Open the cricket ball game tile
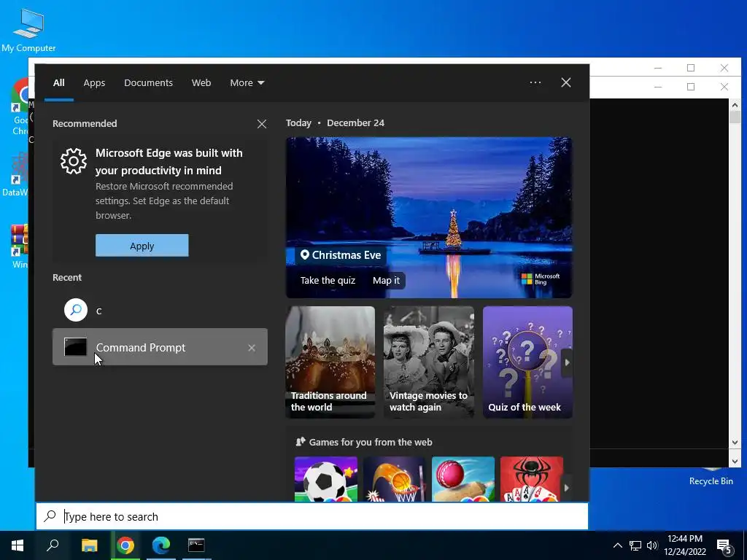 463,479
